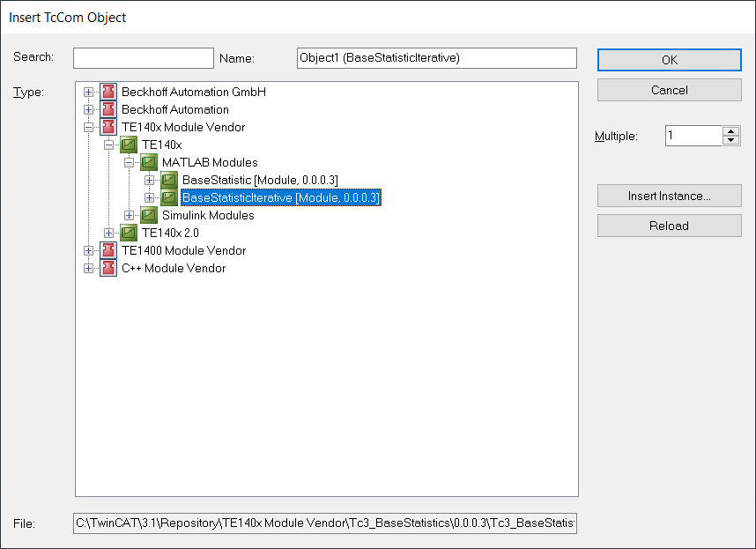
Task: Select BaseStatistic [Module, 0.0.0.3]
Action: tap(260, 181)
